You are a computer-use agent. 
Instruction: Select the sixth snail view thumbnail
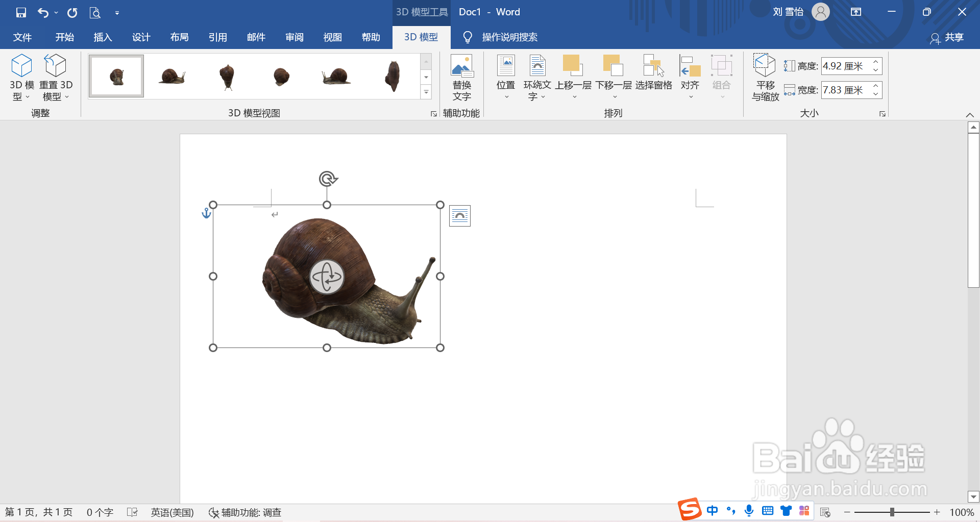tap(392, 77)
